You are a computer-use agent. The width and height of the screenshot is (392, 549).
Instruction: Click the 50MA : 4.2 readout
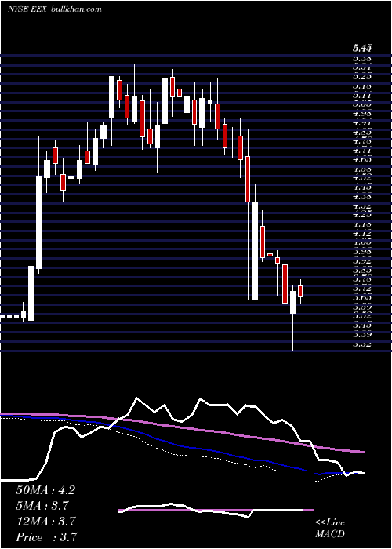coord(45,490)
